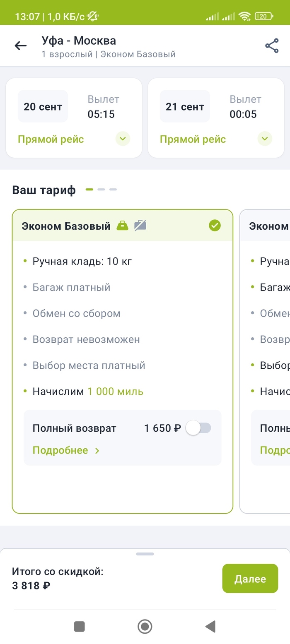Viewport: 290px width, 644px height.
Task: Tap the green checkmark selecting Эконом Базовый
Action: [215, 226]
